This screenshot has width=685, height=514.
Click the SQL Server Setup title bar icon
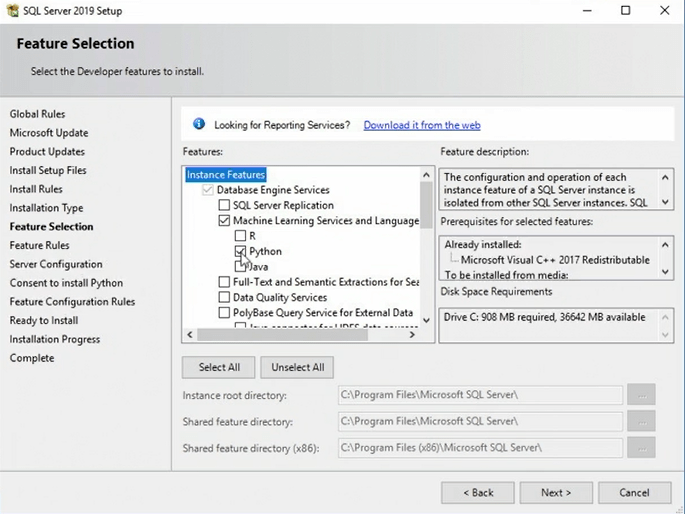[x=11, y=10]
